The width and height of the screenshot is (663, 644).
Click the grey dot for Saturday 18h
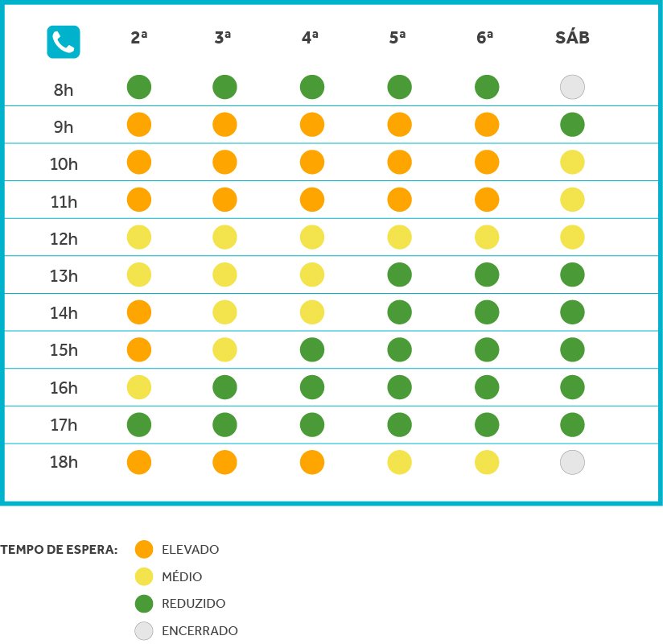[572, 462]
